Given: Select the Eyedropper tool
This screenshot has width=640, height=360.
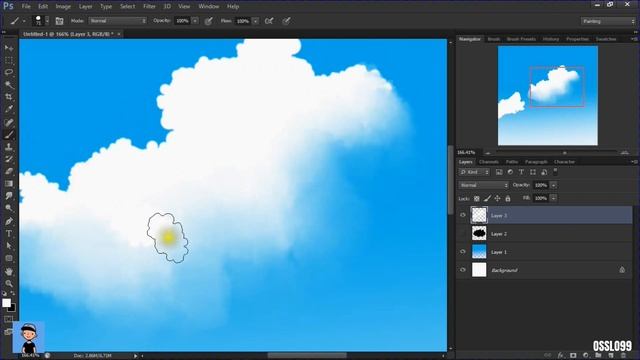Looking at the screenshot, I should 9,109.
